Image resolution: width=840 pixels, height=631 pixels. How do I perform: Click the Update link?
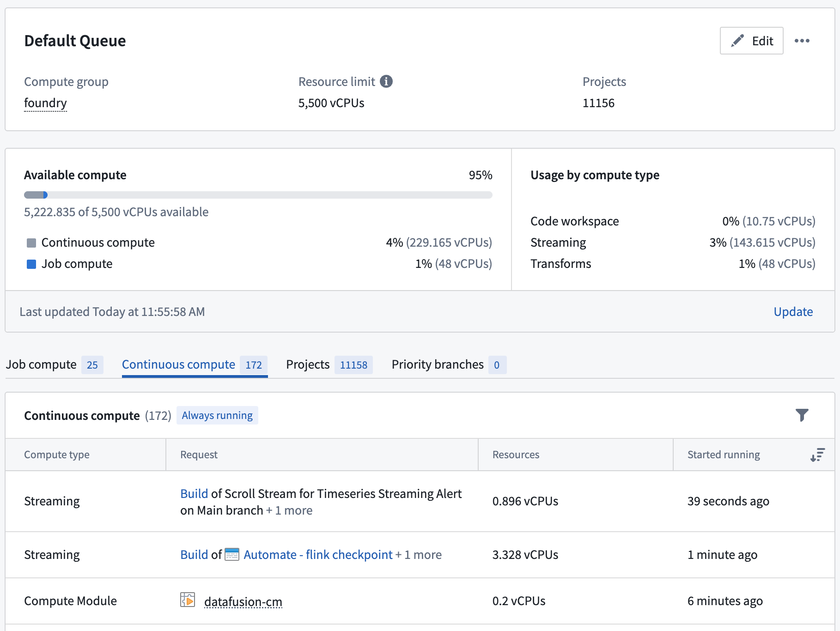pyautogui.click(x=793, y=312)
